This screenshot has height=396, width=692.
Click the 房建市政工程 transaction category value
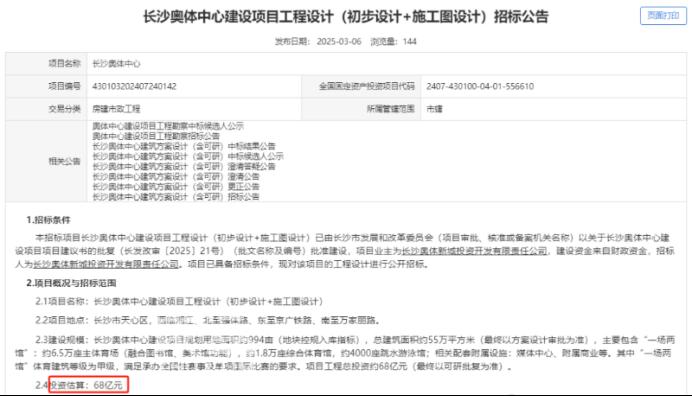(x=116, y=109)
